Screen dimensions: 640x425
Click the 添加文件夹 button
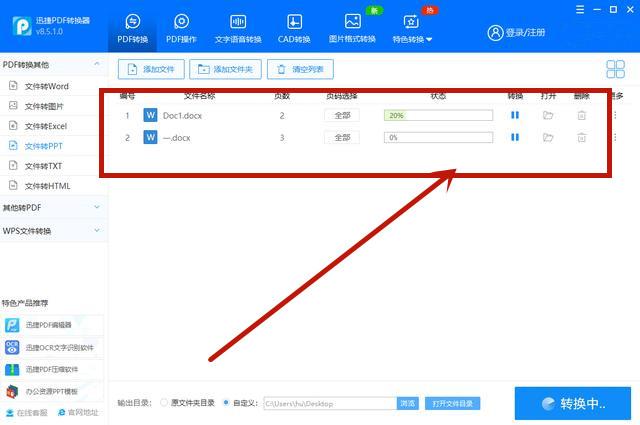click(x=225, y=69)
